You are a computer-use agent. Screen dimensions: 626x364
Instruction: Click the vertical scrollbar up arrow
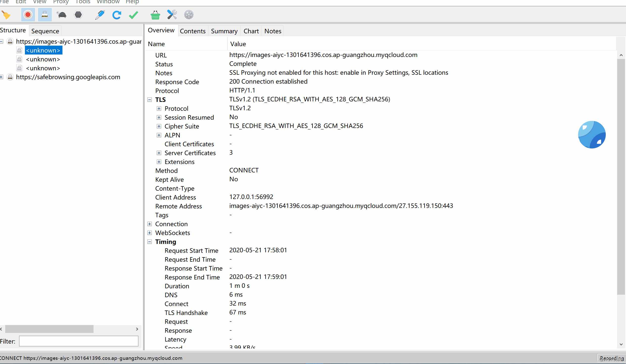tap(621, 55)
